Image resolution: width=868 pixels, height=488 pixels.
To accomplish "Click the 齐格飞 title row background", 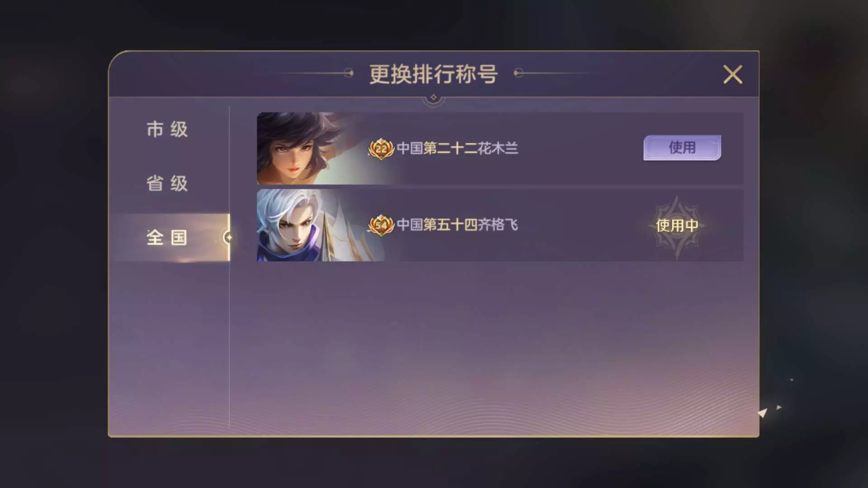I will 500,225.
